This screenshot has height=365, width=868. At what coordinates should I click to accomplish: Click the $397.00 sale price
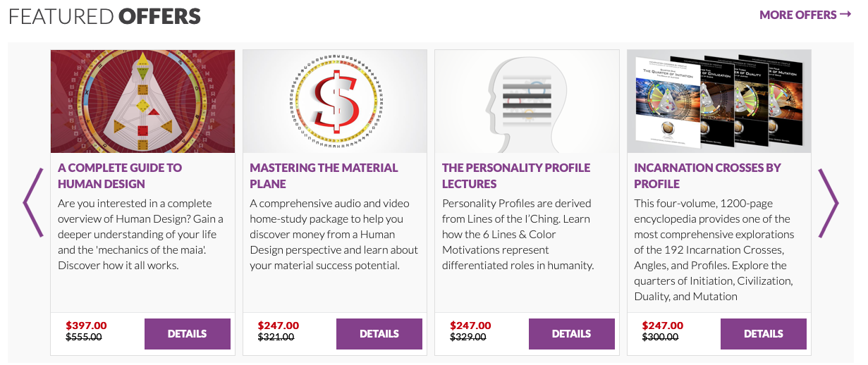tap(86, 326)
